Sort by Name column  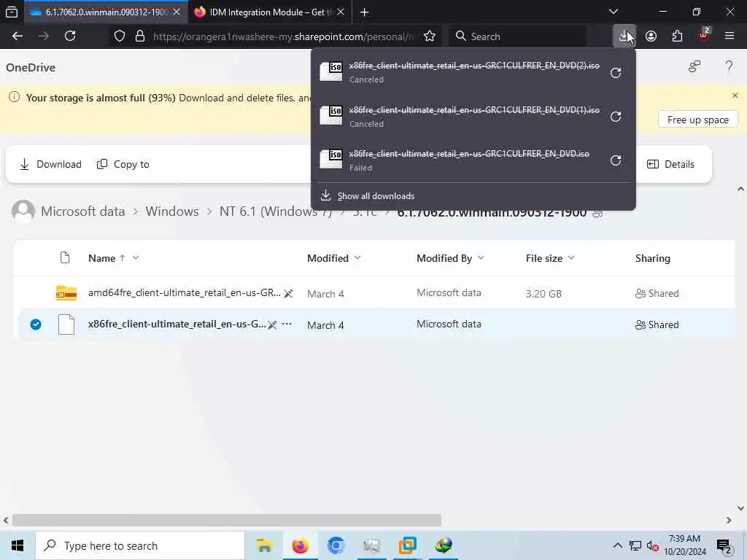pyautogui.click(x=101, y=258)
